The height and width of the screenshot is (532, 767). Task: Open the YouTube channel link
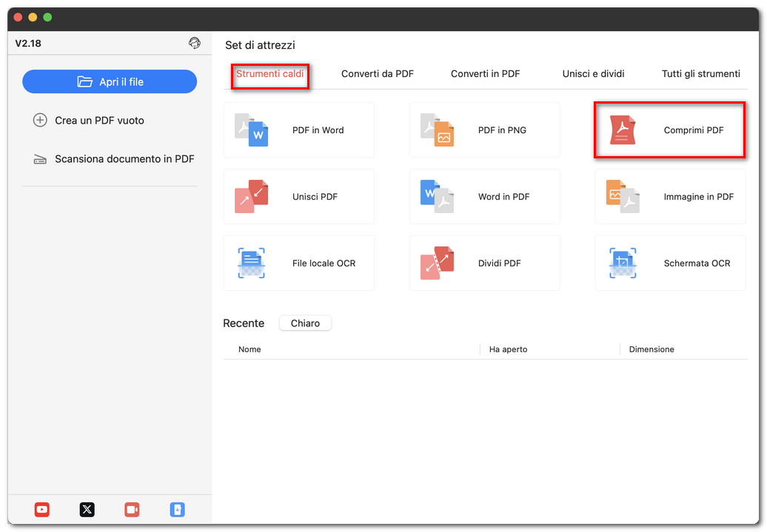(x=41, y=510)
